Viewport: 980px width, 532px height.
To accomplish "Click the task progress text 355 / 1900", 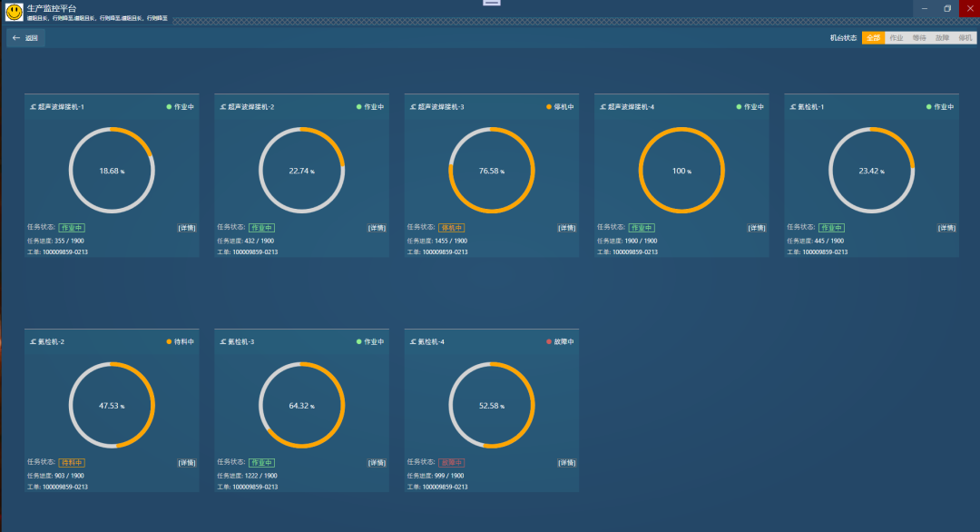I will pyautogui.click(x=69, y=241).
